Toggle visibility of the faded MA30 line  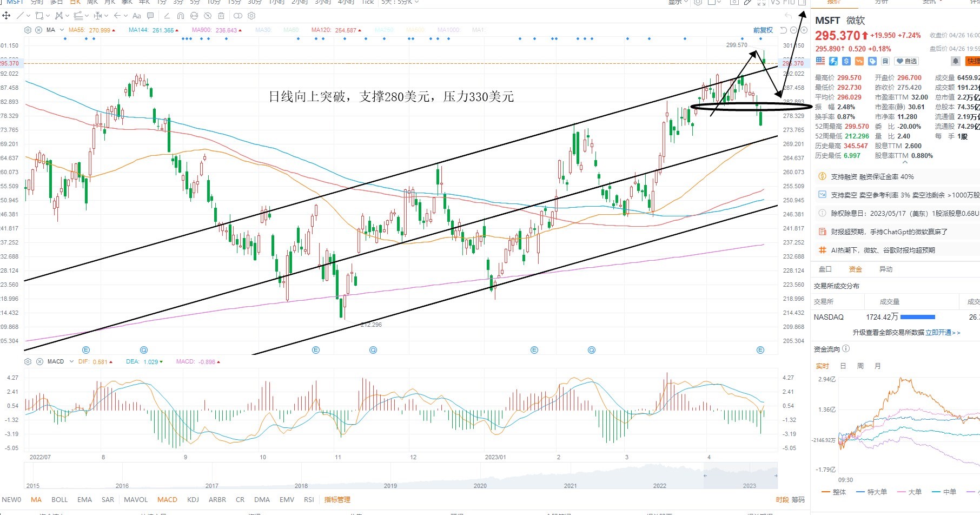[263, 30]
